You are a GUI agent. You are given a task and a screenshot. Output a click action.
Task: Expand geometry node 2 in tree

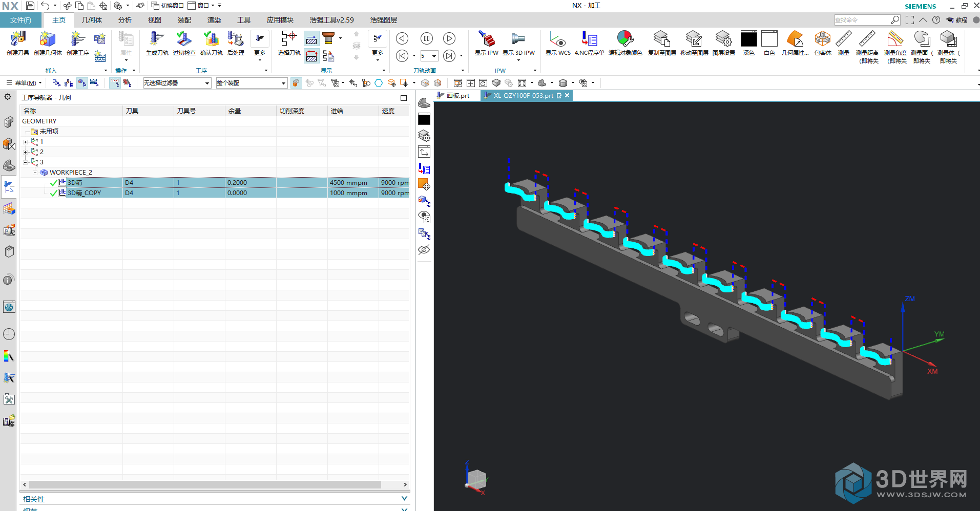pyautogui.click(x=26, y=152)
